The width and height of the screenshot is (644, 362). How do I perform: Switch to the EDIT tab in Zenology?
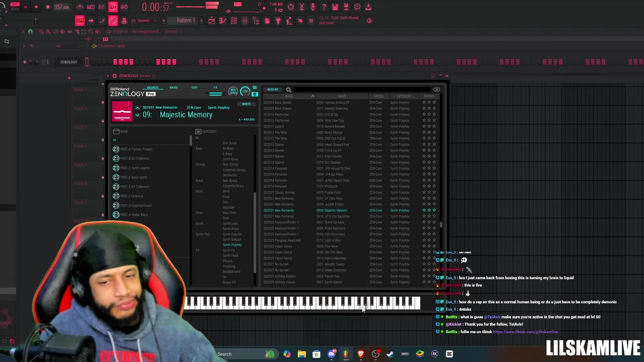(194, 87)
